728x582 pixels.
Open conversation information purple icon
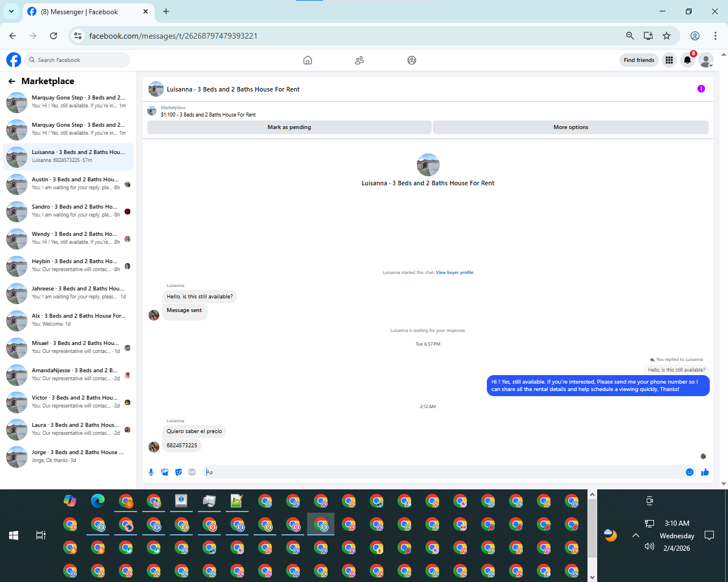pyautogui.click(x=701, y=89)
